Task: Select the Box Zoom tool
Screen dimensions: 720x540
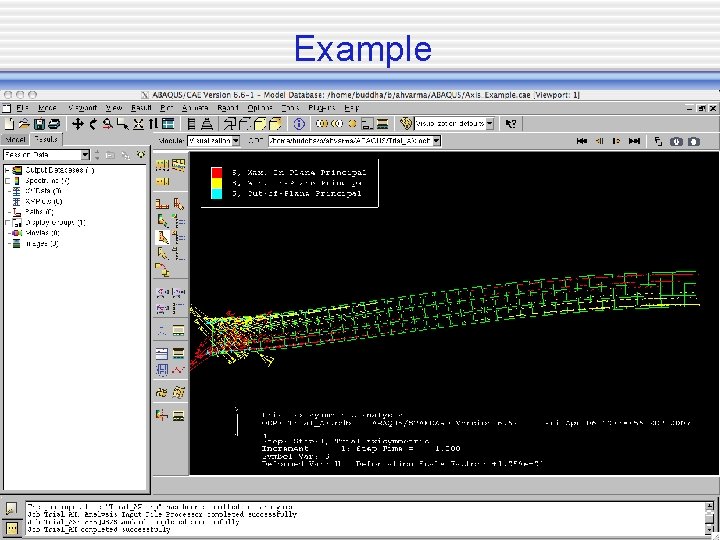Action: coord(123,124)
